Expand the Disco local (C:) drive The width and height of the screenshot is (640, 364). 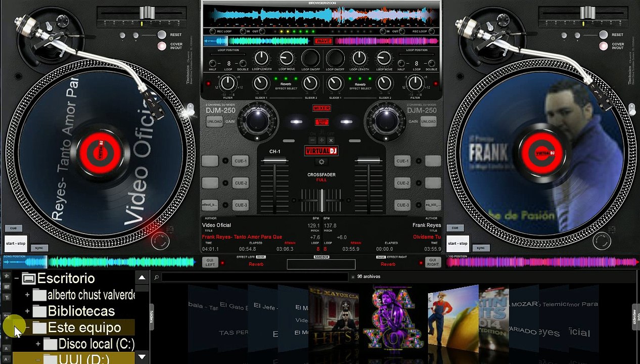tap(38, 344)
